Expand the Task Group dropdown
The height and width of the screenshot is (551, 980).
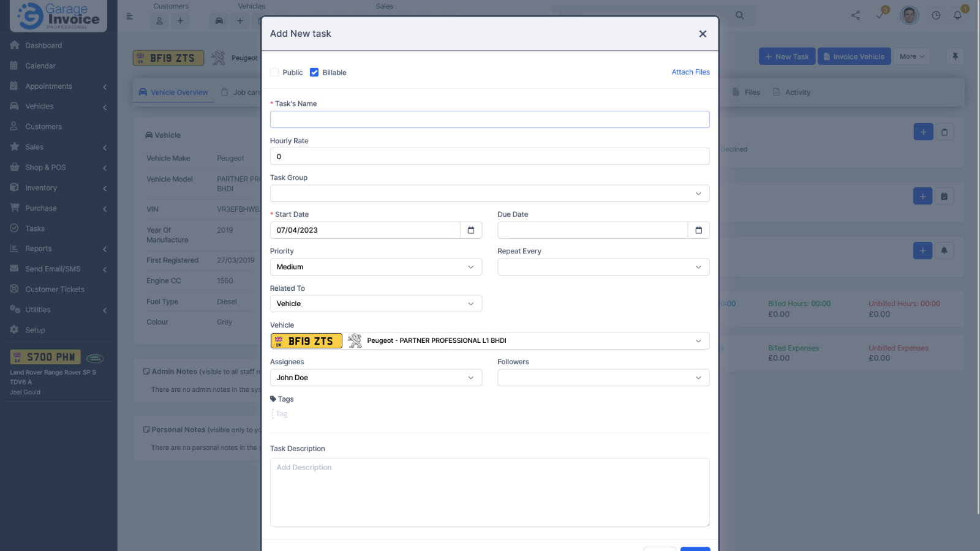point(489,193)
